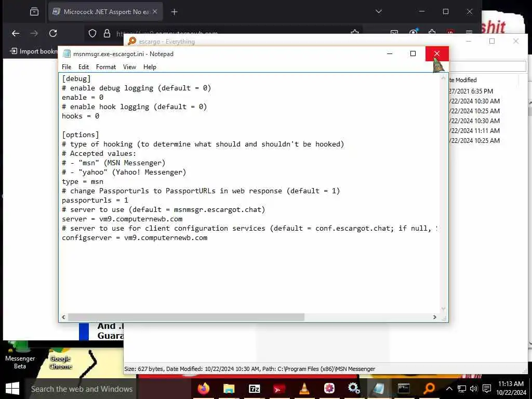Click Notepad's horizontal scroll left arrow
The height and width of the screenshot is (399, 532).
coord(63,317)
